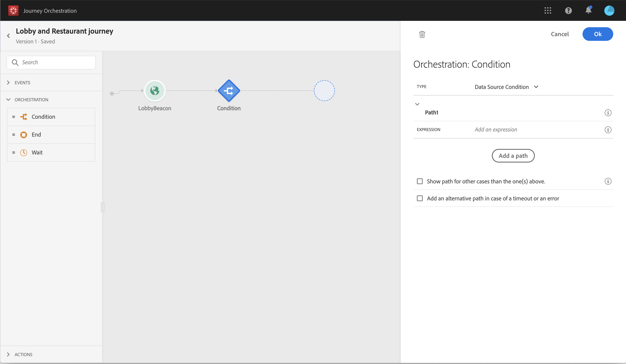Check the alternative path on timeout option
This screenshot has height=364, width=626.
pyautogui.click(x=420, y=198)
